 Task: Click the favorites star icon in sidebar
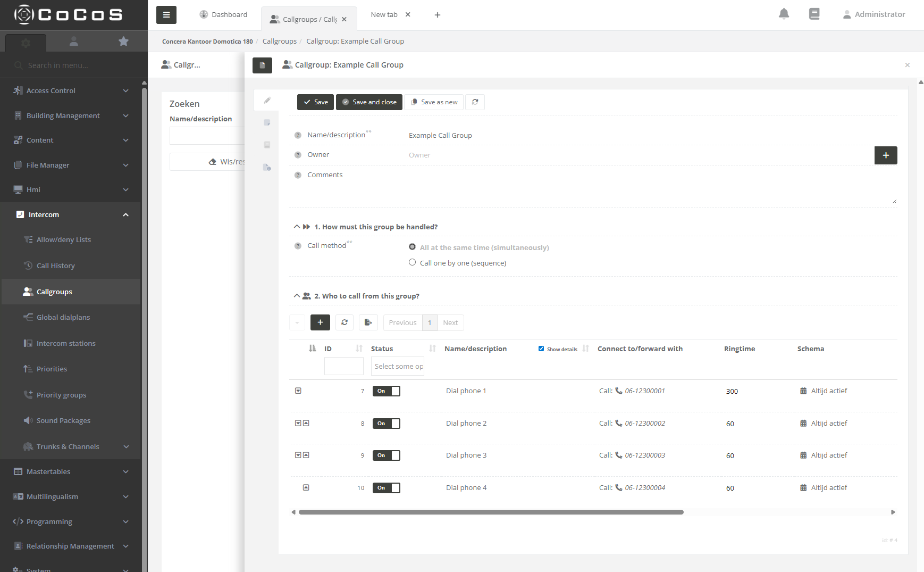[123, 42]
